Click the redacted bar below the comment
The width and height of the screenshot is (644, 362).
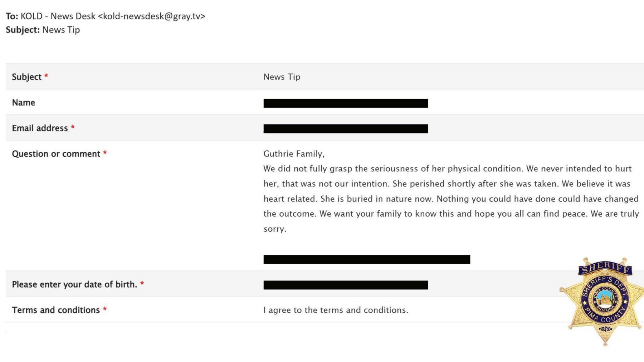[367, 259]
